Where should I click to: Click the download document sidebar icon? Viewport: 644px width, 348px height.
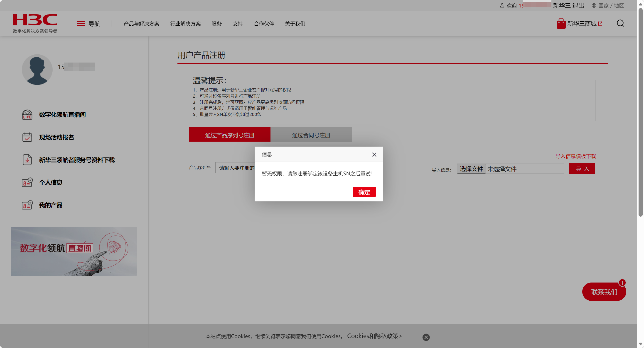[x=27, y=160]
